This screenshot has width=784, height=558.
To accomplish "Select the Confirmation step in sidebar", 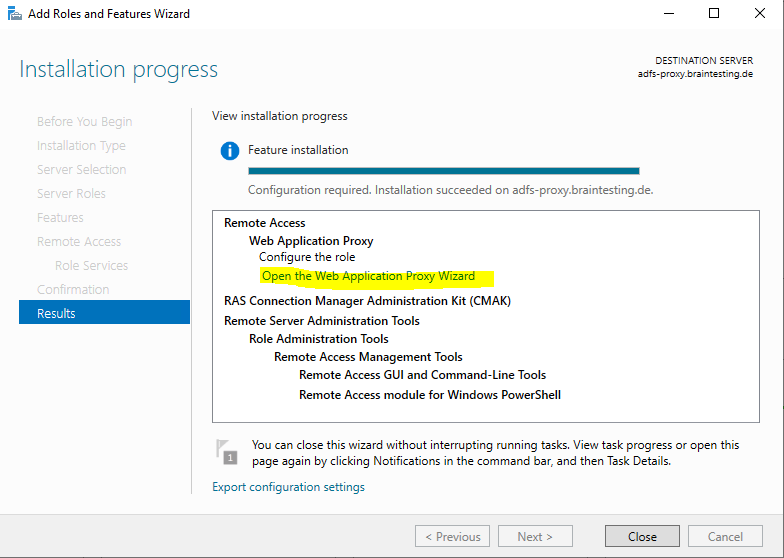I will [73, 290].
